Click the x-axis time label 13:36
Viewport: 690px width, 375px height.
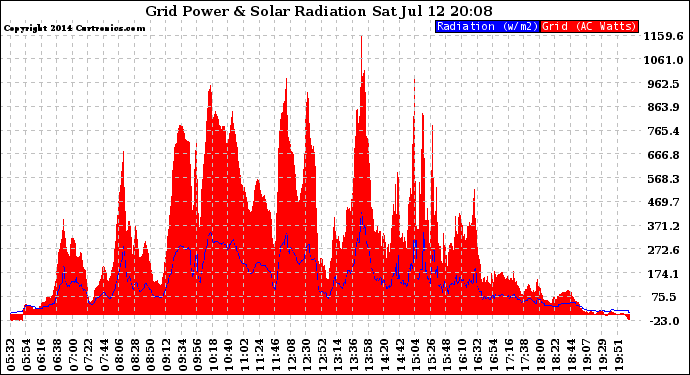pos(352,354)
